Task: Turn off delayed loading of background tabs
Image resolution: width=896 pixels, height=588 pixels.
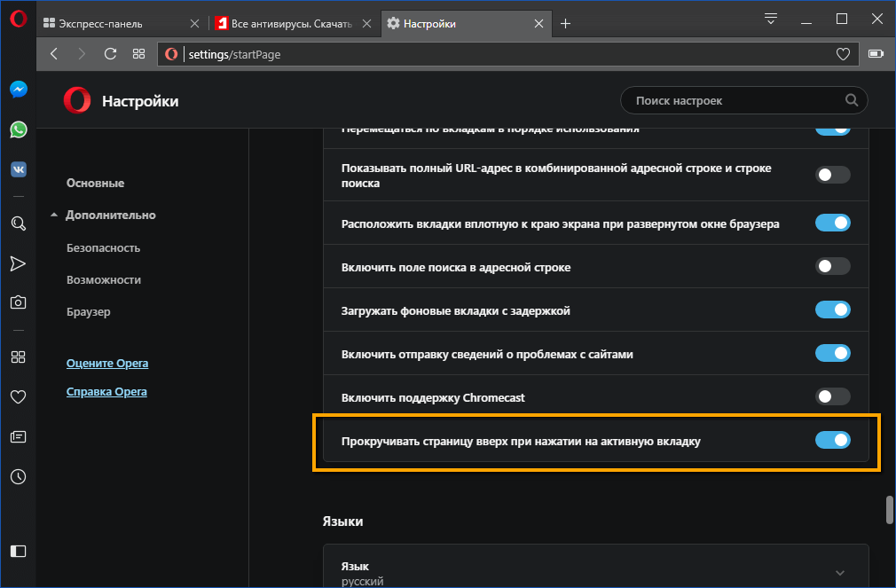Action: click(x=832, y=310)
